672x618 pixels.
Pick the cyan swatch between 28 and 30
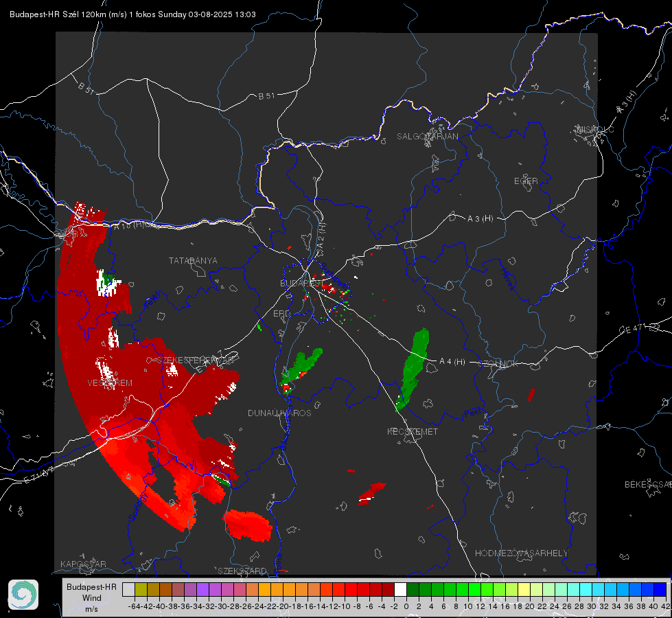tap(586, 589)
